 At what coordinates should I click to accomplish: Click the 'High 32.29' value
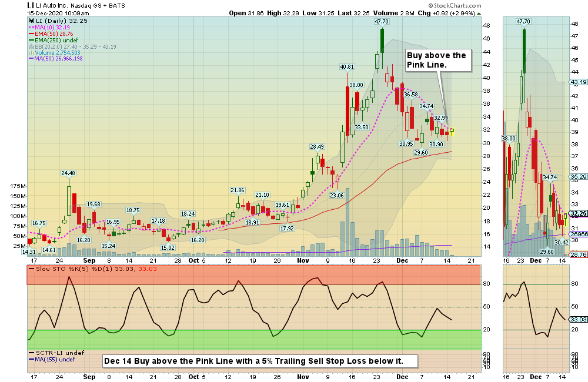[x=283, y=13]
